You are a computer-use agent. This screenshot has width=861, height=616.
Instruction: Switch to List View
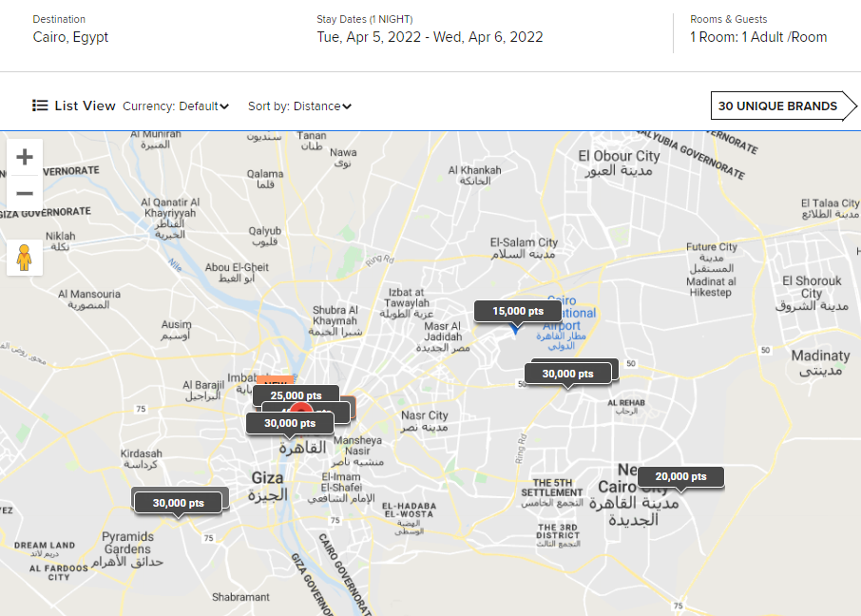point(73,106)
